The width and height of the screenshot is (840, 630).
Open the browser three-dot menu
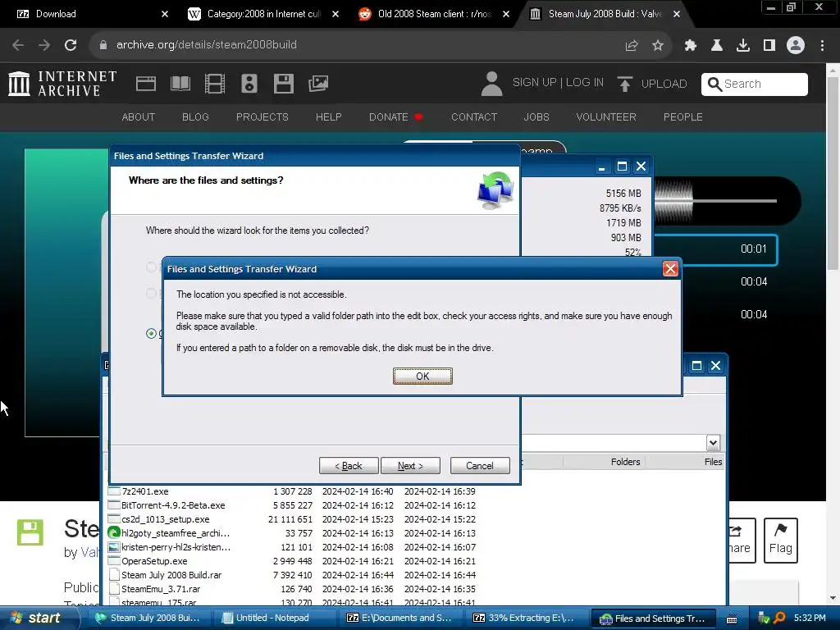(x=822, y=46)
